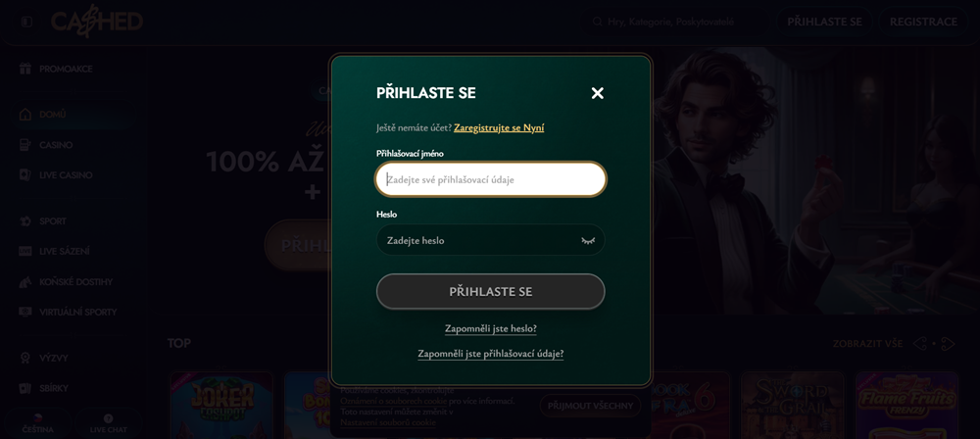The image size is (980, 439).
Task: Open the Live Chat support icon
Action: [x=108, y=422]
